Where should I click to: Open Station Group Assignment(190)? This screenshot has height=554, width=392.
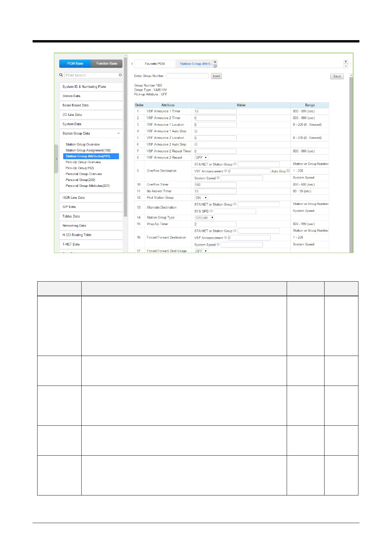88,150
